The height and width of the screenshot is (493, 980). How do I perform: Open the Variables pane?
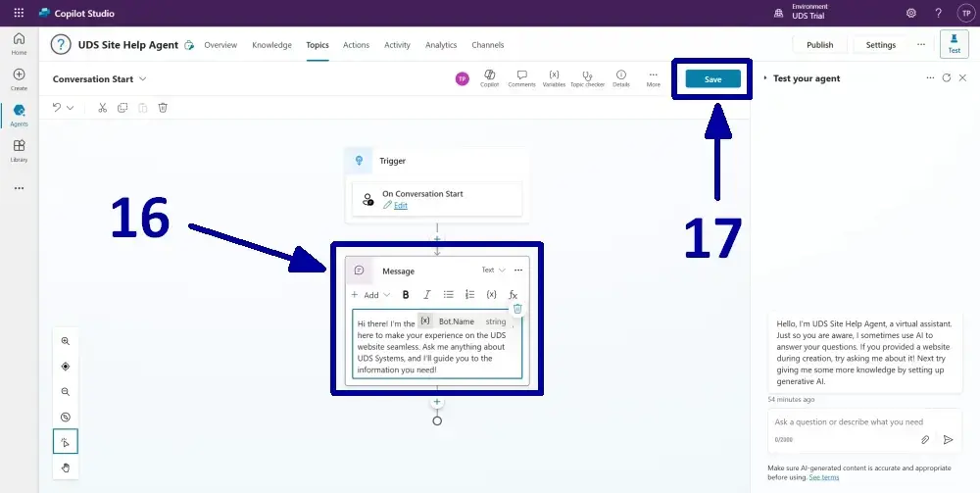coord(554,78)
